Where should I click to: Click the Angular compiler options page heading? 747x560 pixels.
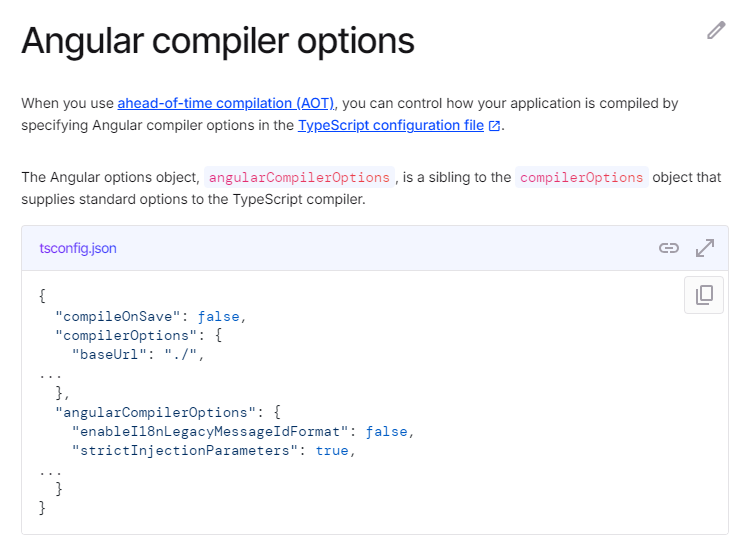[x=218, y=41]
